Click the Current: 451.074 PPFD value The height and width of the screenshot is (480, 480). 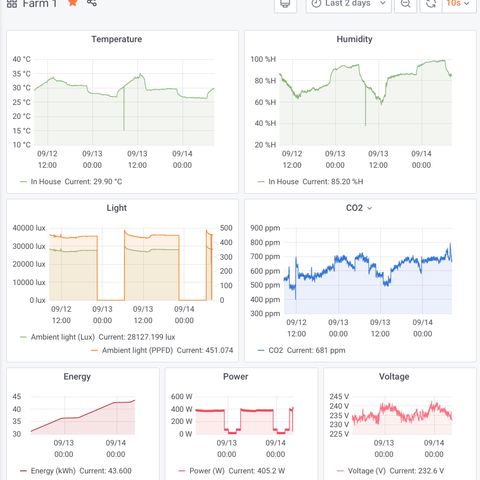click(205, 350)
